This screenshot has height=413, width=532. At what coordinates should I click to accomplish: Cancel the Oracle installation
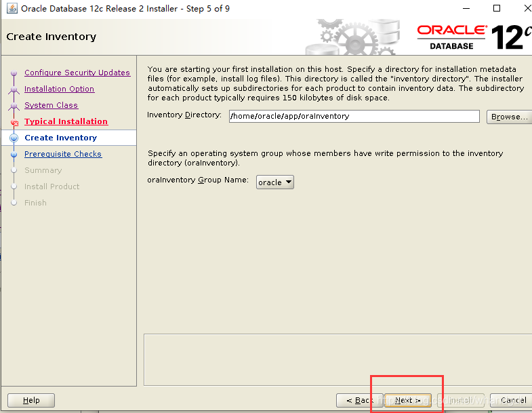(512, 400)
